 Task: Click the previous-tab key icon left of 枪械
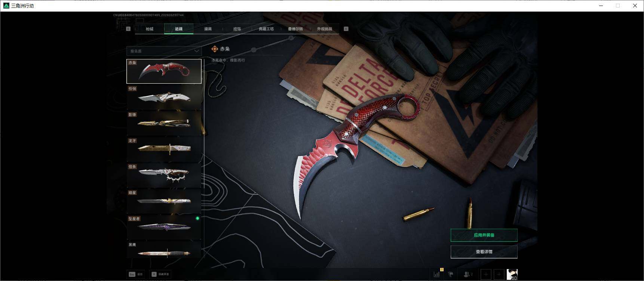click(128, 29)
